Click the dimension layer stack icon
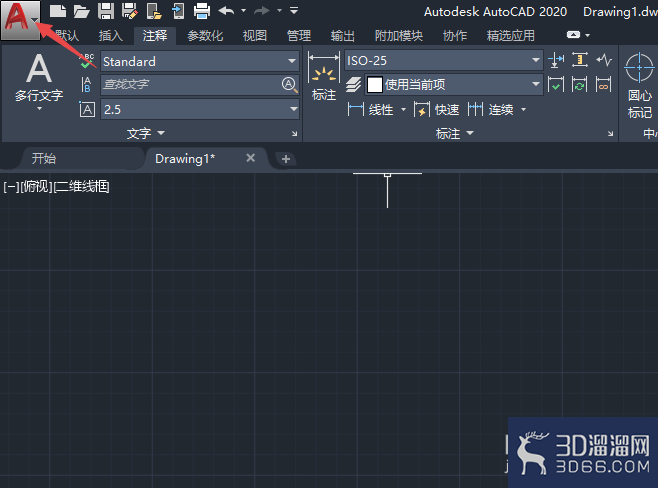This screenshot has width=658, height=488. click(353, 85)
